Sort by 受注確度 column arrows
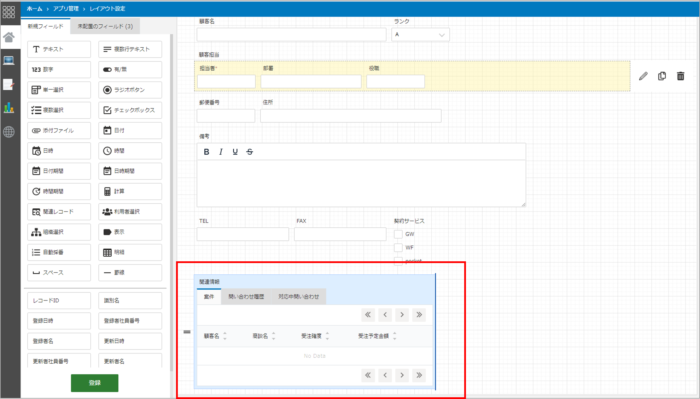The image size is (700, 399). point(327,336)
